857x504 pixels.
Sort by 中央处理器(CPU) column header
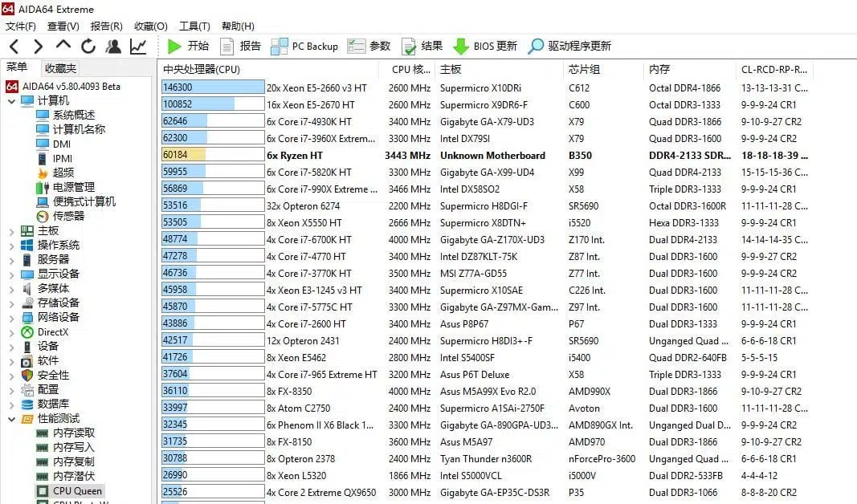267,69
